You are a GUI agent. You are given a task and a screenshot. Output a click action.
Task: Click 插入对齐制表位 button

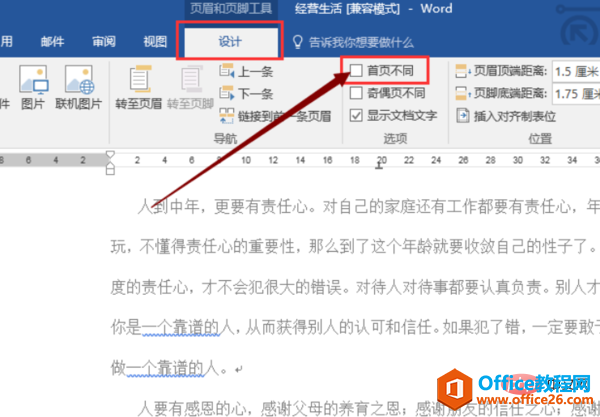(x=506, y=116)
